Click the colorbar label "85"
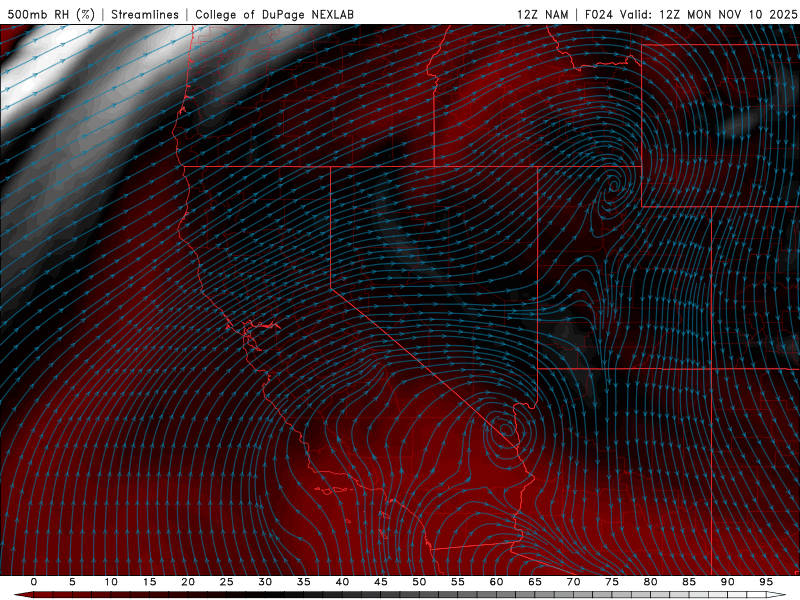The width and height of the screenshot is (800, 600). pos(689,582)
